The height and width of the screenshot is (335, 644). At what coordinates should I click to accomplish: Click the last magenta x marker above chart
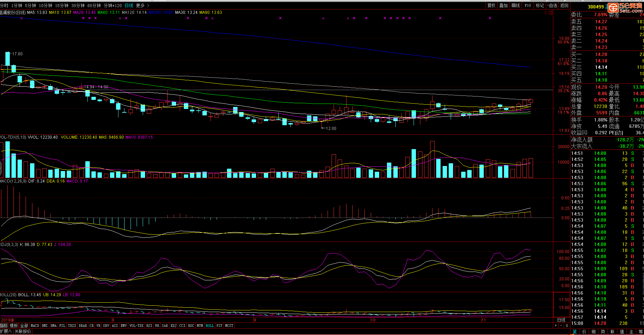click(x=490, y=18)
